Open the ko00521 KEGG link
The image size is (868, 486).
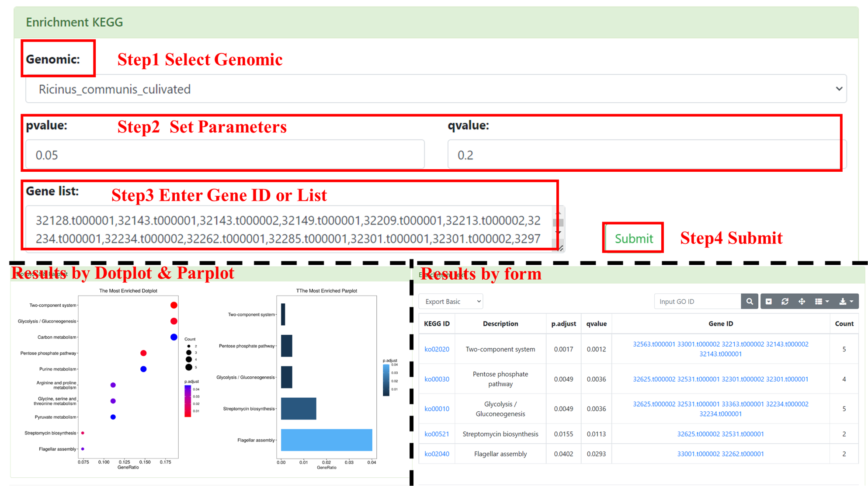point(437,434)
